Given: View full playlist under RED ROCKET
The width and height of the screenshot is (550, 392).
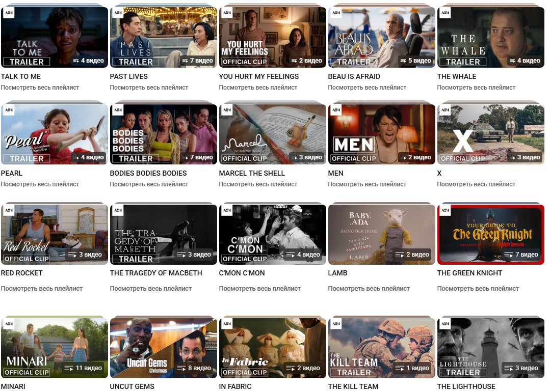Looking at the screenshot, I should [42, 289].
